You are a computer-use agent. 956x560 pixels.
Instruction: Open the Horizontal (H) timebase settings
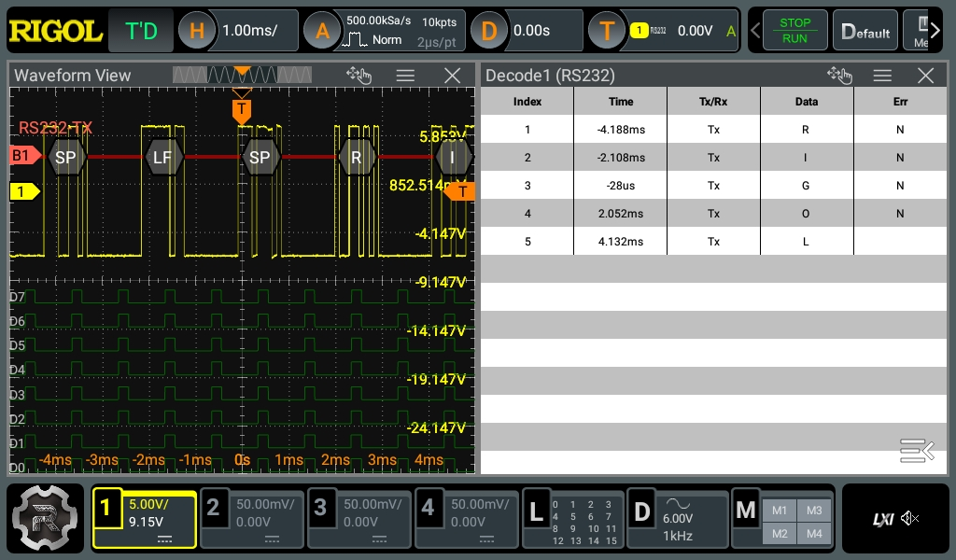pyautogui.click(x=197, y=31)
